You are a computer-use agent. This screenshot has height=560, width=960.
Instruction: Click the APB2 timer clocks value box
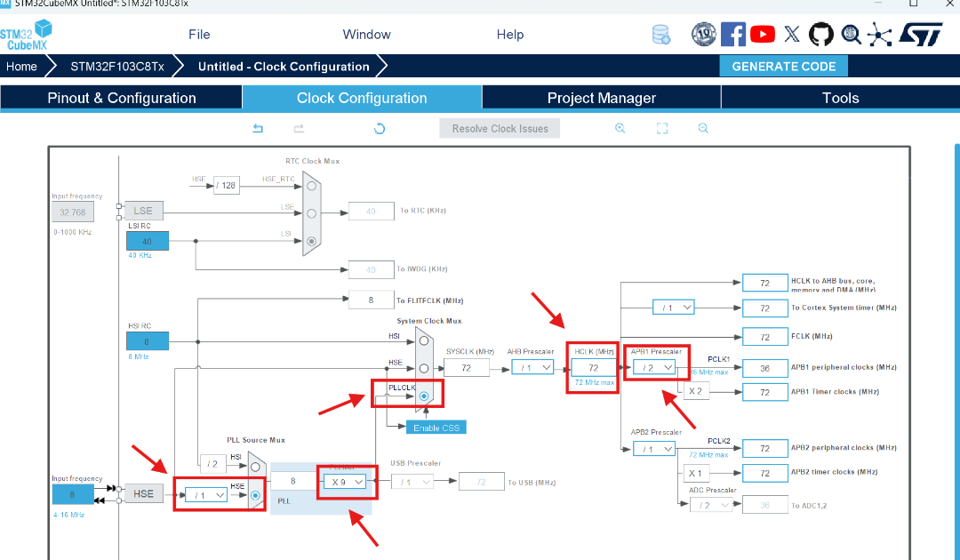(764, 473)
